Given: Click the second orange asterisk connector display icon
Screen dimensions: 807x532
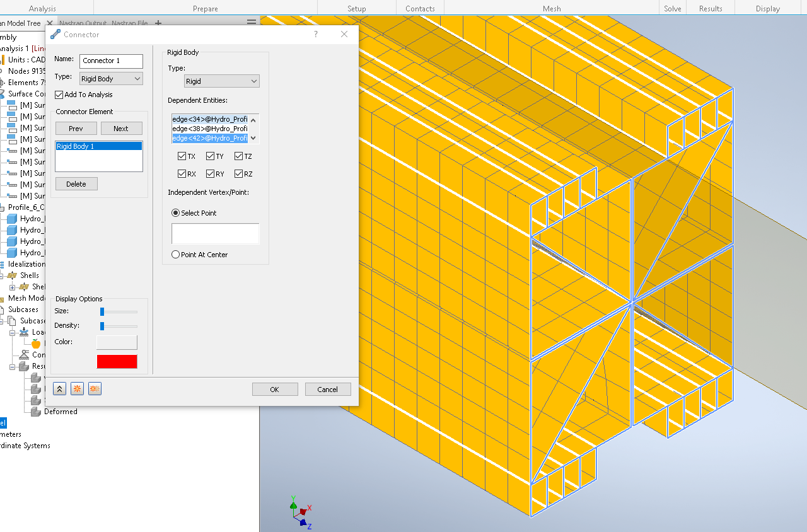Looking at the screenshot, I should coord(95,389).
